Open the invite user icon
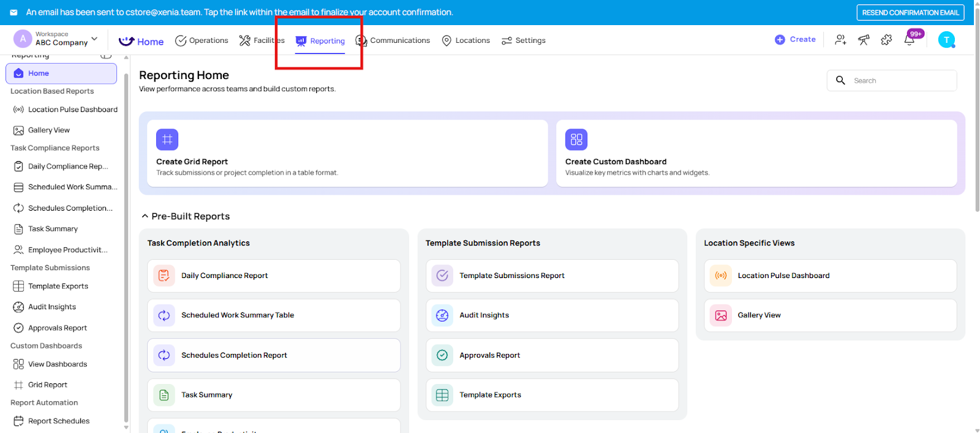Viewport: 980px width, 433px height. pyautogui.click(x=840, y=40)
